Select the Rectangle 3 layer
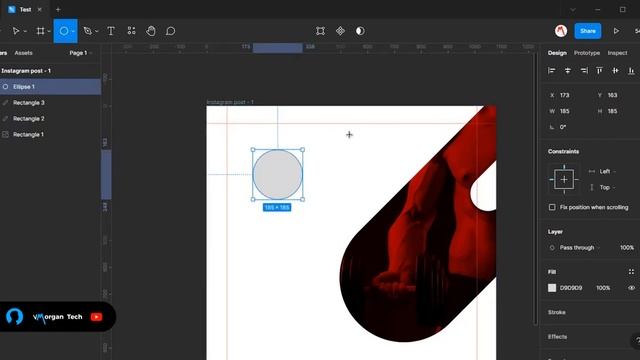The width and height of the screenshot is (640, 360). (50, 103)
